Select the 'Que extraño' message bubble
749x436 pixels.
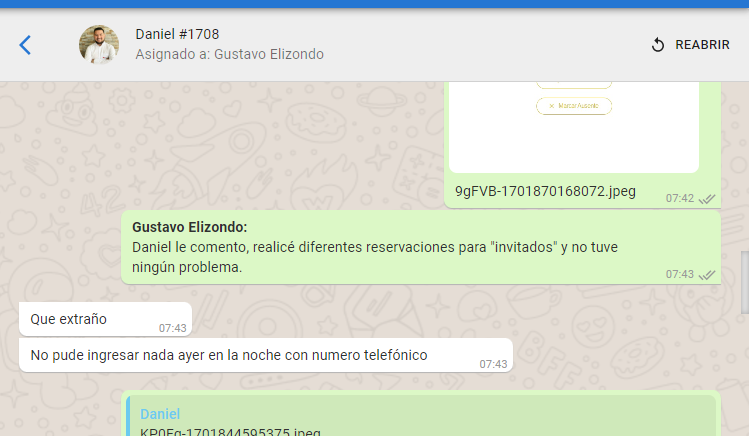click(90, 319)
